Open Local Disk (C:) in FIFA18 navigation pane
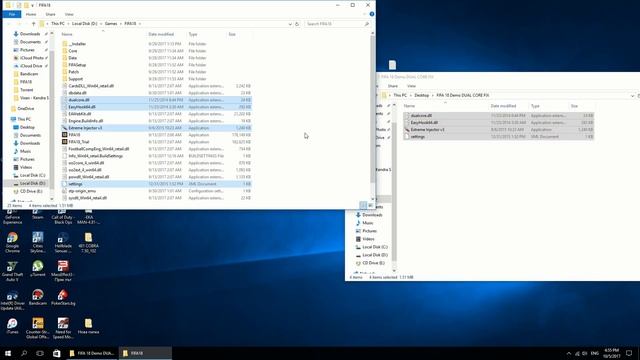The height and width of the screenshot is (360, 640). tap(29, 175)
